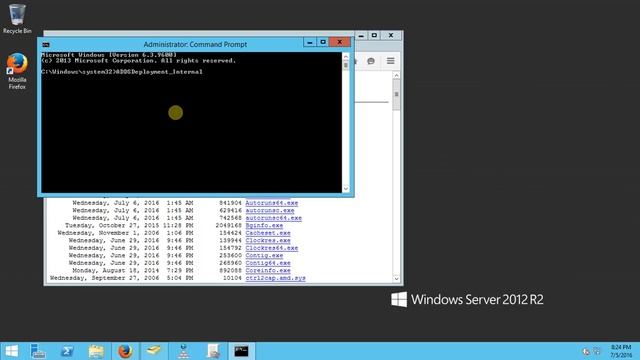
Task: Click Firefox page scrollbar down arrow
Action: (x=396, y=279)
